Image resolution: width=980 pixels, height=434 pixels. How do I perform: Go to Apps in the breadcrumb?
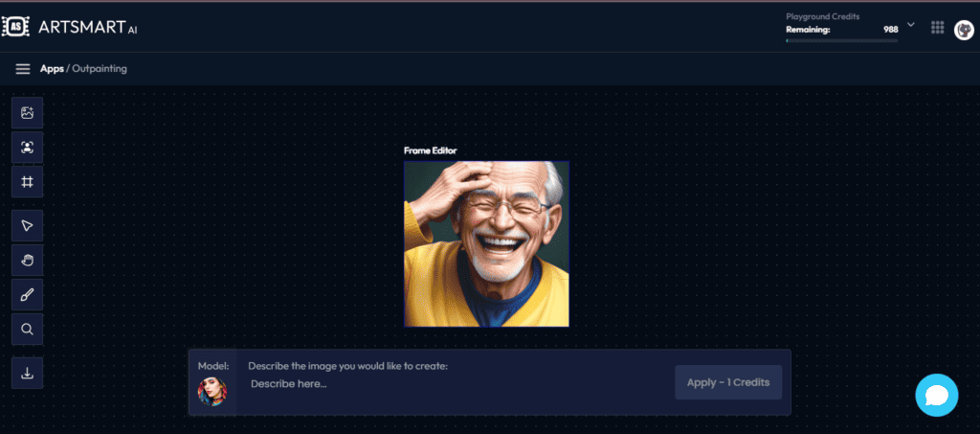[x=52, y=69]
